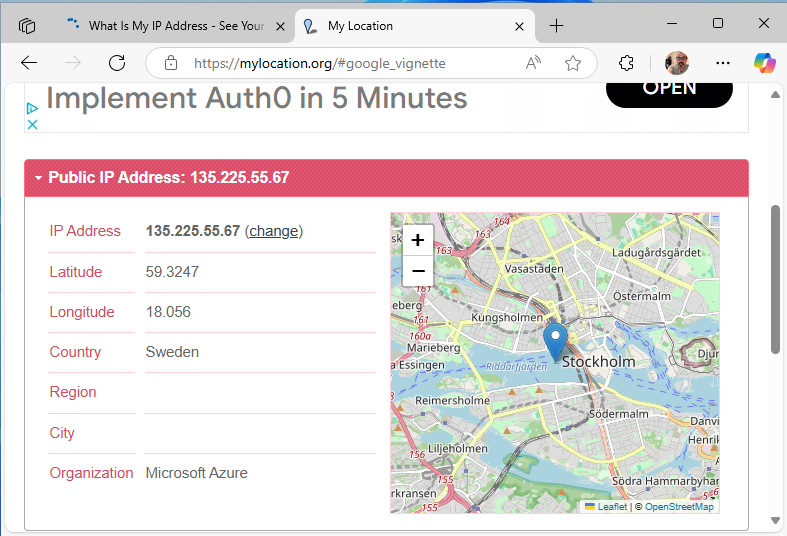Open the user profile avatar
The width and height of the screenshot is (787, 536).
[677, 63]
